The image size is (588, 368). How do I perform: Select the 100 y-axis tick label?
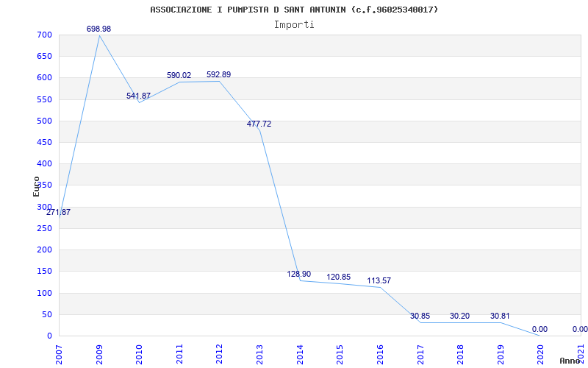coord(44,293)
